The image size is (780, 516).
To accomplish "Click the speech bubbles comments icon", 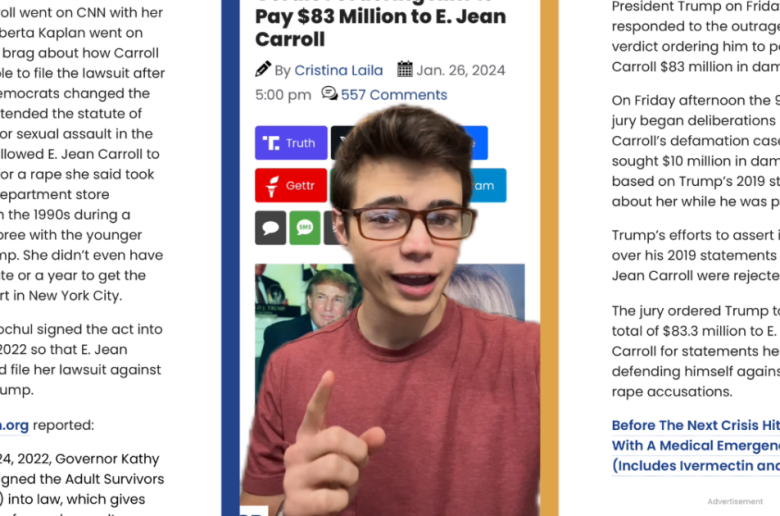I will point(329,93).
